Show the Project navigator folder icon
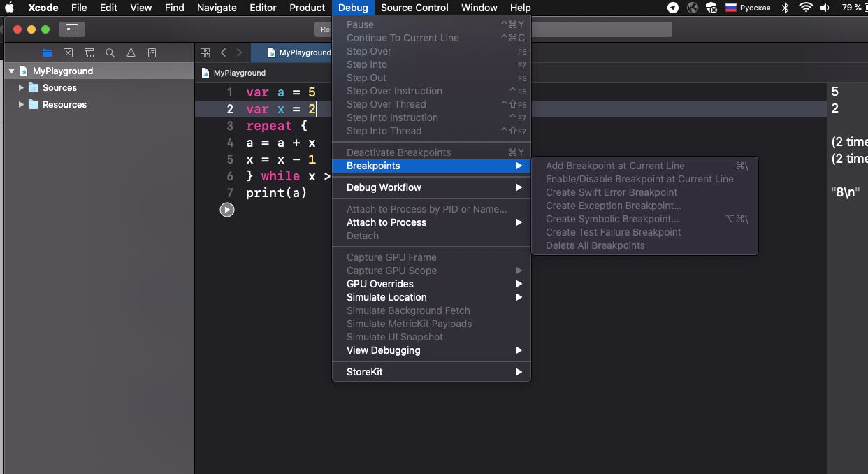Viewport: 868px width, 474px height. pos(47,52)
